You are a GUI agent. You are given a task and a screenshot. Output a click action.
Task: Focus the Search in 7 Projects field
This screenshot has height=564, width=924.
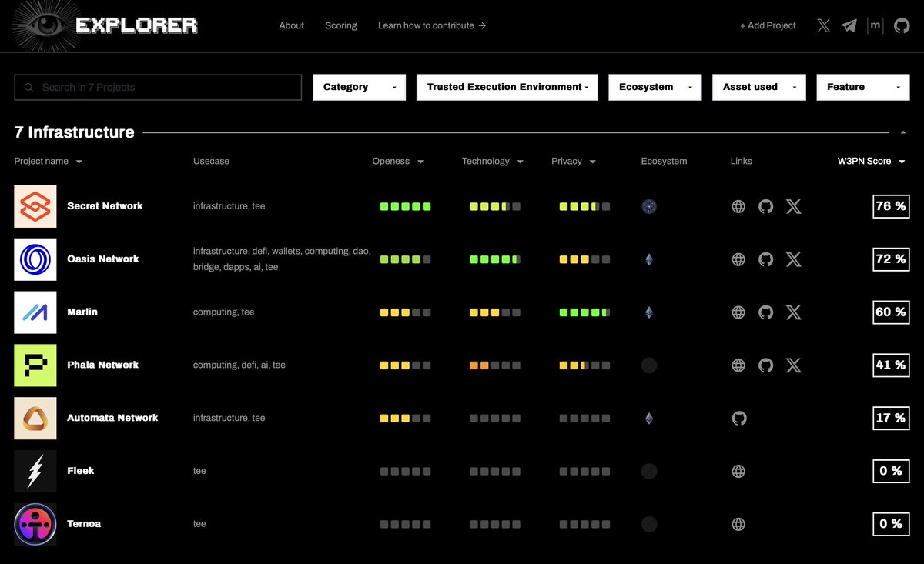(x=158, y=88)
